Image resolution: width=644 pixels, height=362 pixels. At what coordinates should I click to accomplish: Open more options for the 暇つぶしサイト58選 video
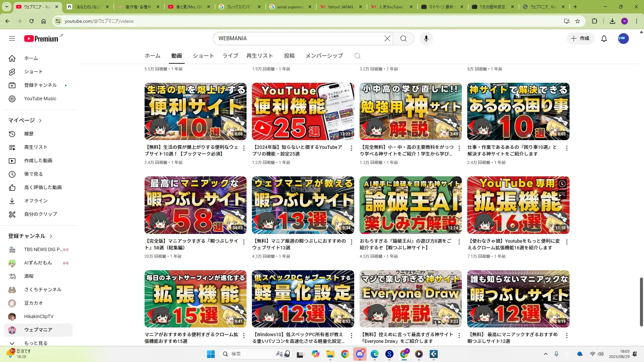coord(244,242)
